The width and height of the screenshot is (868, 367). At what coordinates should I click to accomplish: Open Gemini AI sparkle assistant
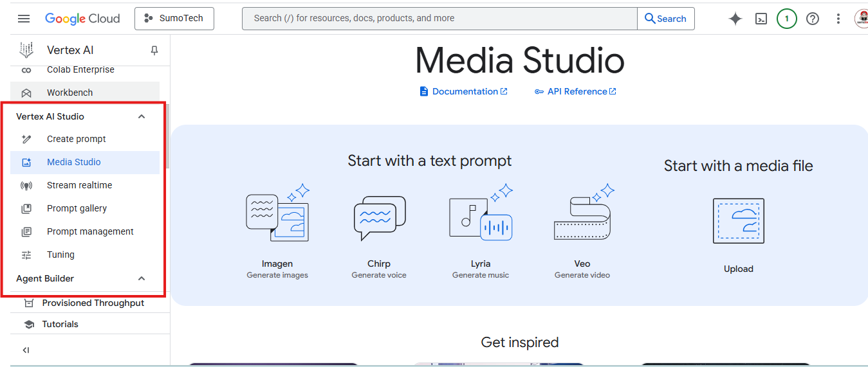point(735,19)
